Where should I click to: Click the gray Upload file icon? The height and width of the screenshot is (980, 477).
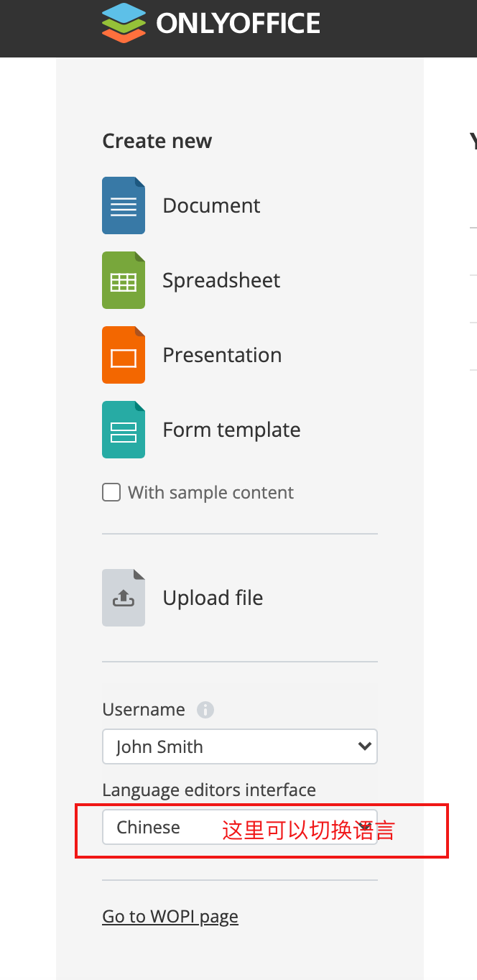(x=124, y=598)
